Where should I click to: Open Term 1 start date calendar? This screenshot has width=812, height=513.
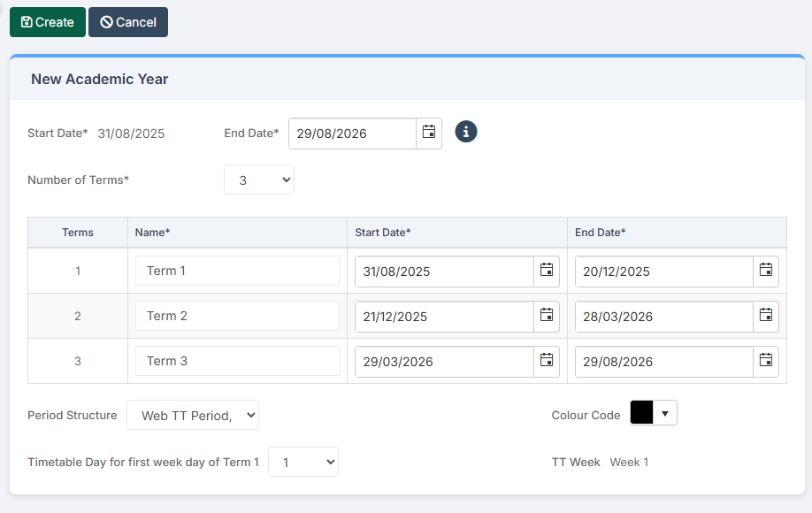546,271
